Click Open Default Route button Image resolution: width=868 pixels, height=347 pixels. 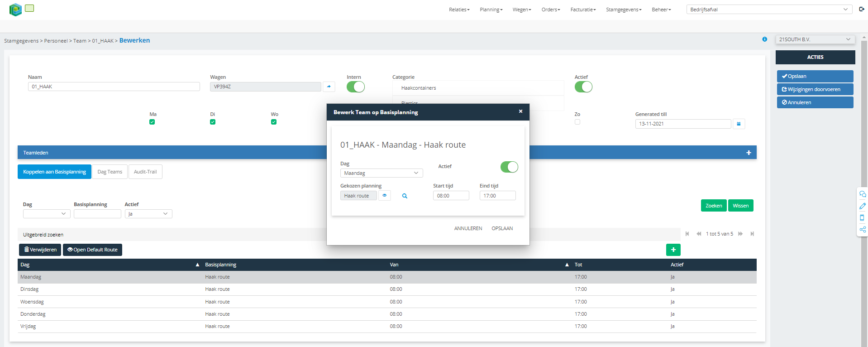coord(92,250)
